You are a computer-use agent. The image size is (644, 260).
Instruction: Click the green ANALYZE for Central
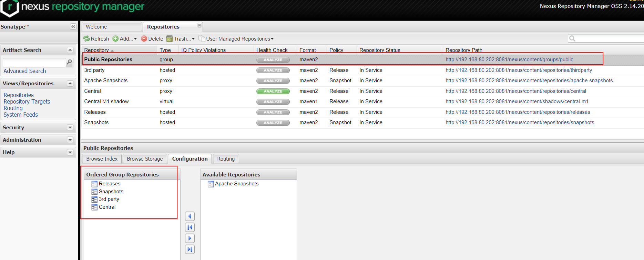[273, 91]
